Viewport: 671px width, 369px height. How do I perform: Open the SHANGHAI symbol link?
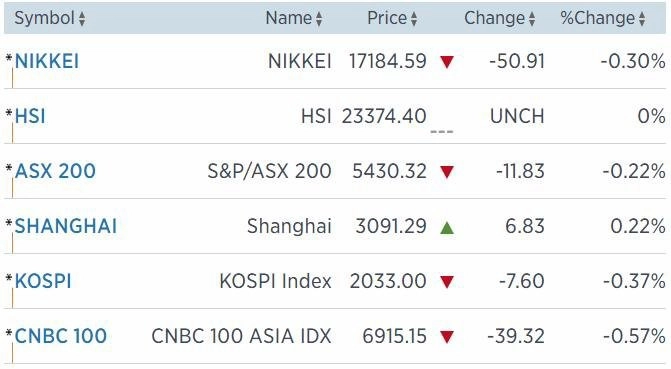66,226
